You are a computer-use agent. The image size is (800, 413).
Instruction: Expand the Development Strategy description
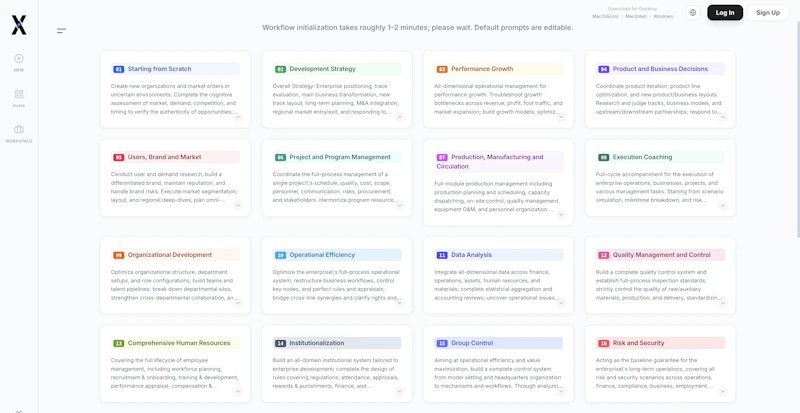click(399, 117)
